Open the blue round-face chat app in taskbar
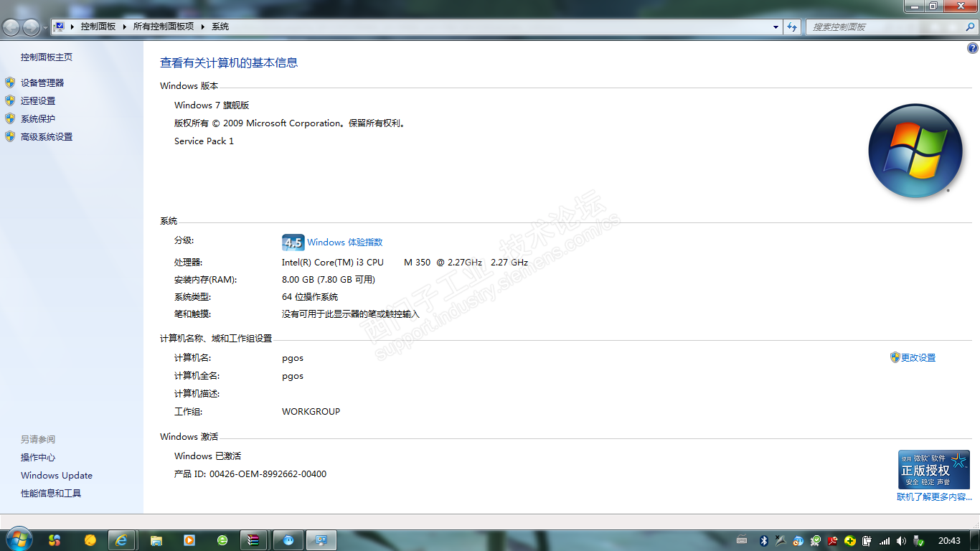The image size is (980, 551). [288, 540]
